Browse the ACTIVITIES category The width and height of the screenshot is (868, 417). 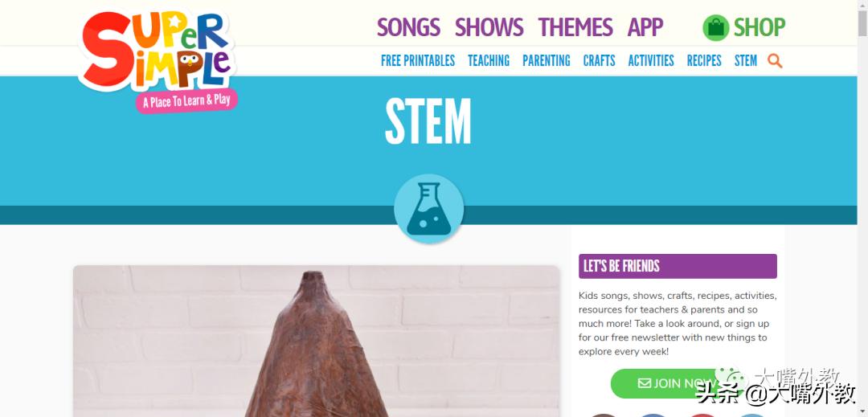click(x=651, y=61)
